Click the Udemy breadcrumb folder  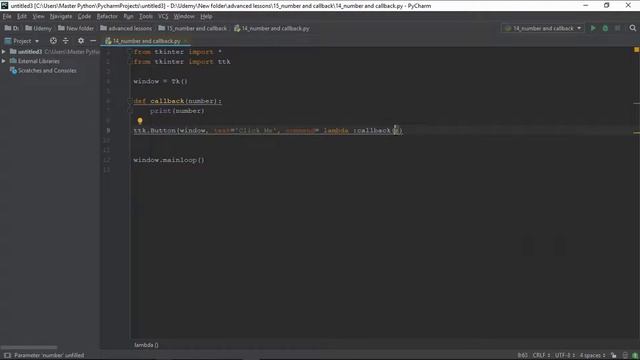click(x=38, y=28)
